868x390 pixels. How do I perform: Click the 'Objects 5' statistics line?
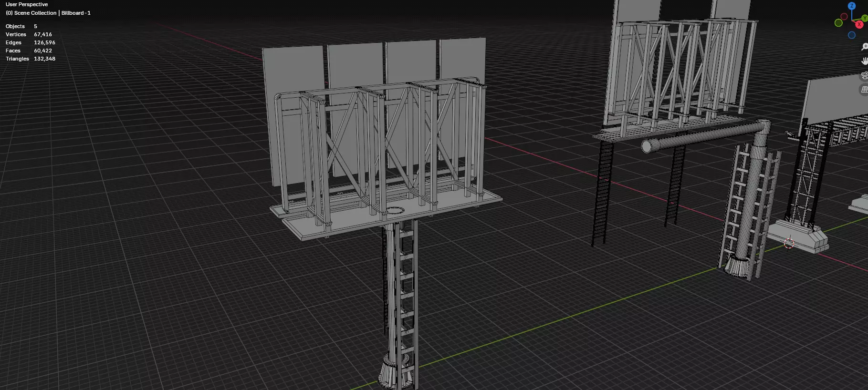click(x=21, y=26)
